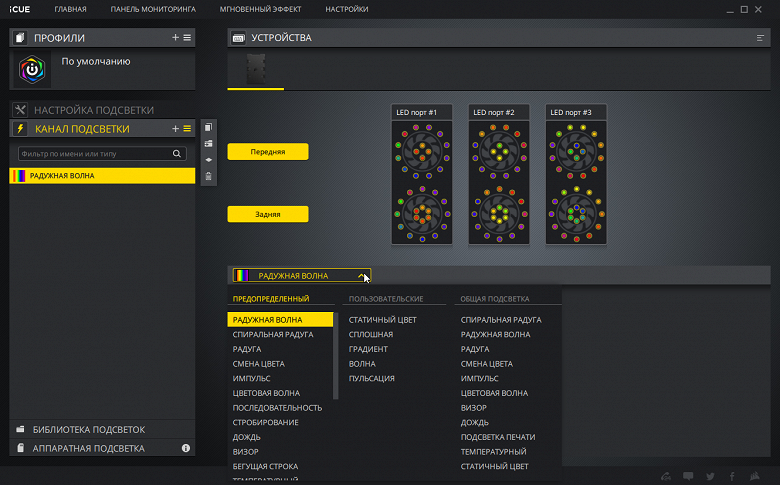Add a new profile with the plus icon

175,37
